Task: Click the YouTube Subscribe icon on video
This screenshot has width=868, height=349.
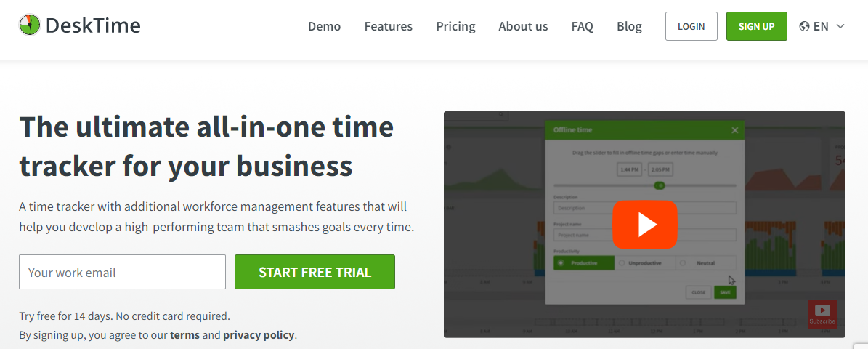Action: (x=822, y=314)
